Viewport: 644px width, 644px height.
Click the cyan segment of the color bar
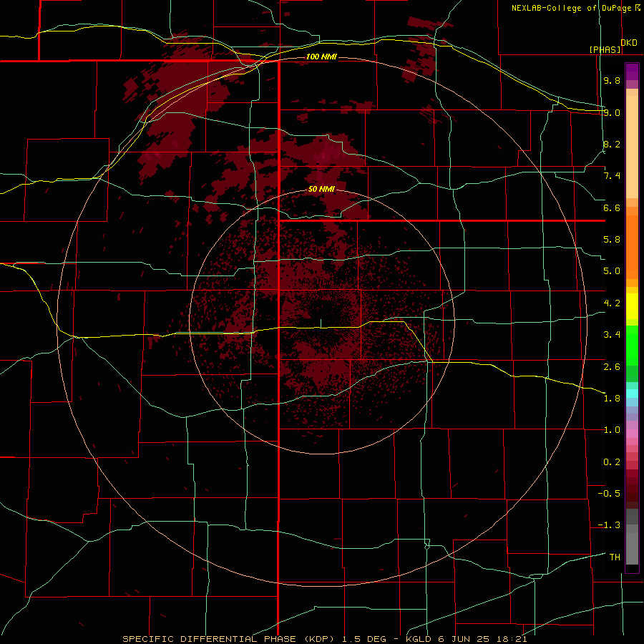pyautogui.click(x=632, y=394)
